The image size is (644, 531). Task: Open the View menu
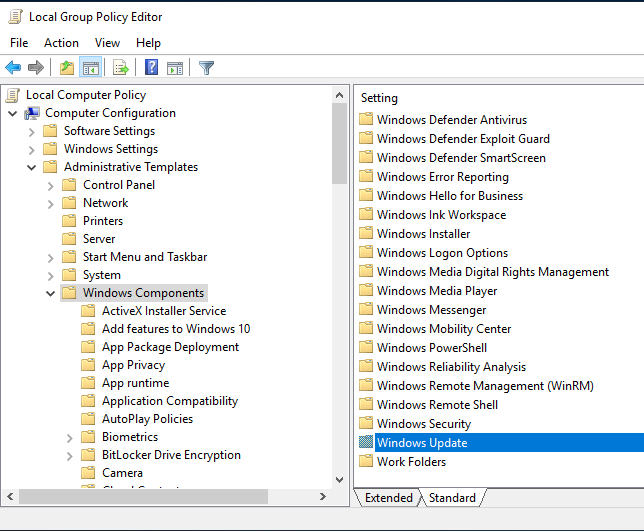(x=107, y=43)
